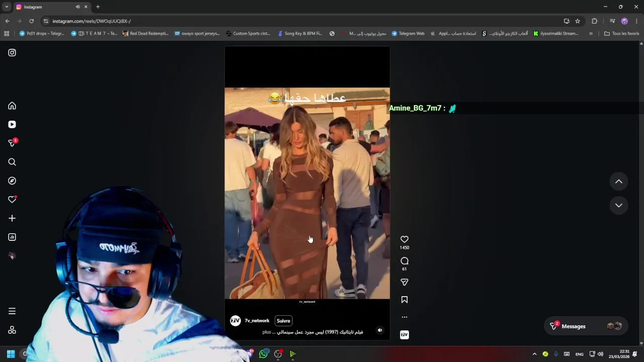644x362 pixels.
Task: Open a new browser tab
Action: click(98, 7)
